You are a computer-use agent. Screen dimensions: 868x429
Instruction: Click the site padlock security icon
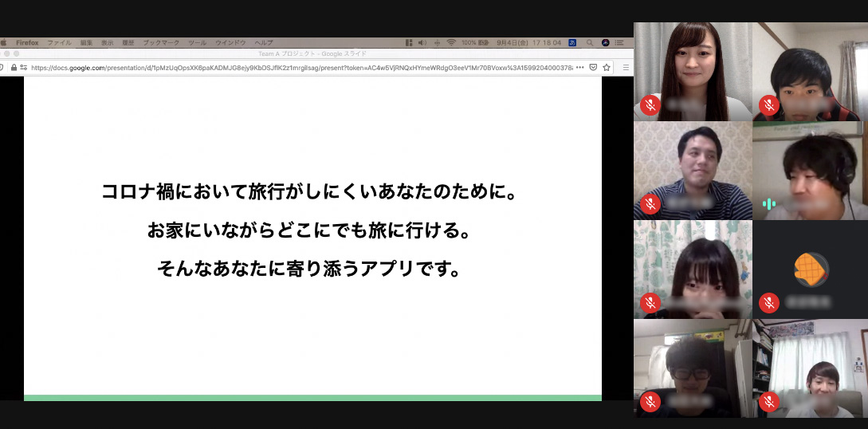pyautogui.click(x=14, y=68)
